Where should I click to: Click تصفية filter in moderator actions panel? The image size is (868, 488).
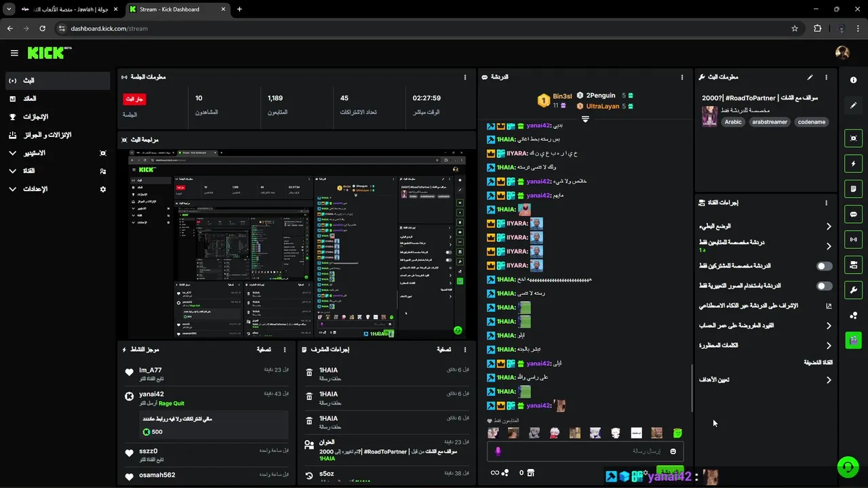pyautogui.click(x=443, y=350)
